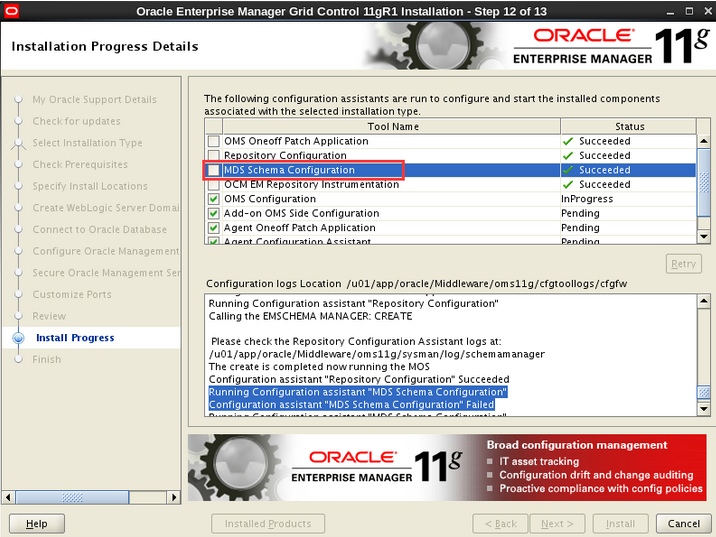Click the InProgress status cell
Image resolution: width=716 pixels, height=537 pixels.
click(x=629, y=199)
